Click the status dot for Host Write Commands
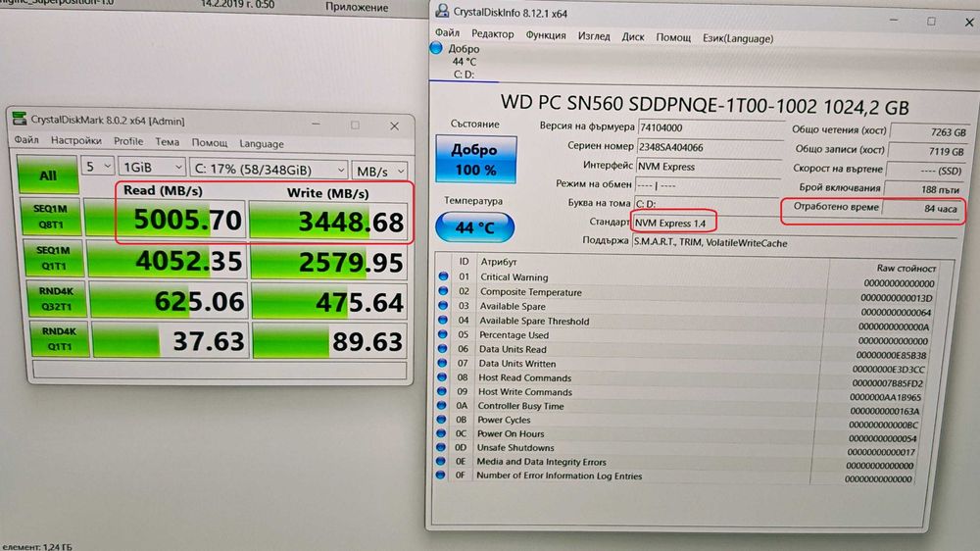The image size is (980, 551). (x=442, y=391)
